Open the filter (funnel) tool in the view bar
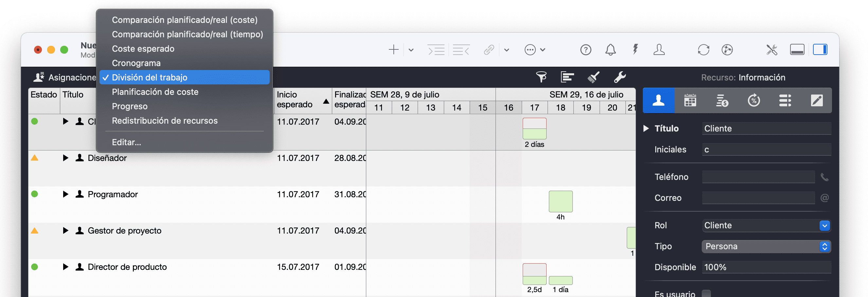This screenshot has width=868, height=297. pyautogui.click(x=541, y=77)
